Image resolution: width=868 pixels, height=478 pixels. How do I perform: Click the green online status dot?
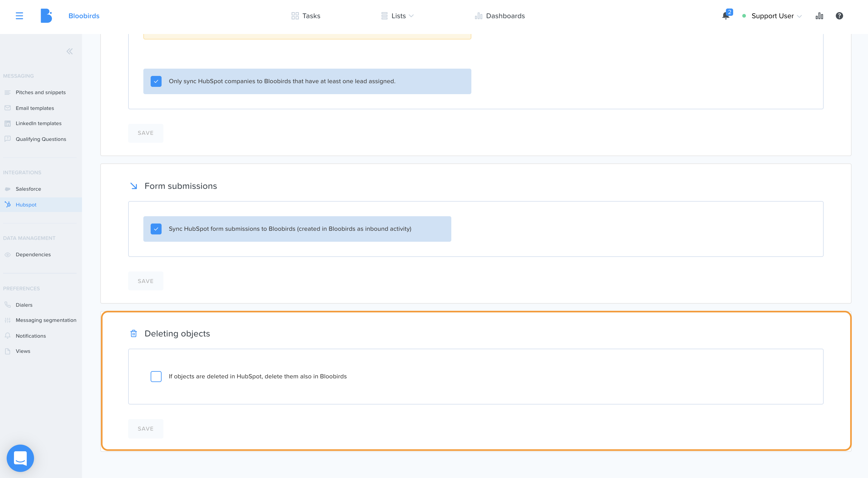[x=744, y=16]
